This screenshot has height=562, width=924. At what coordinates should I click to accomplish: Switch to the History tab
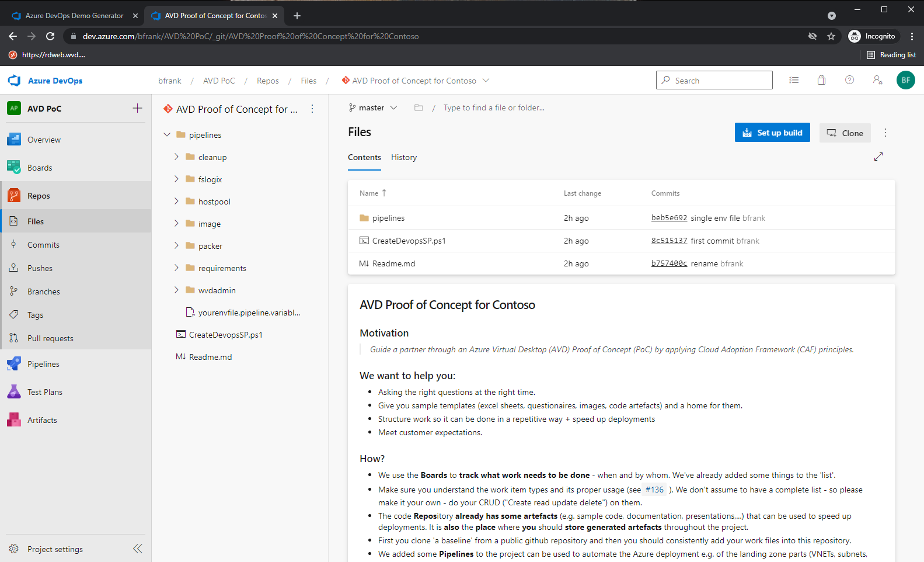[x=404, y=157]
